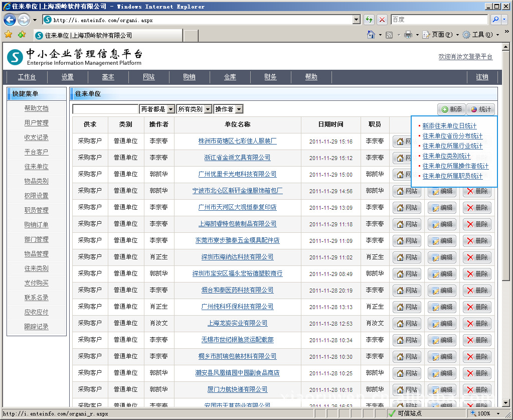Click the Print icon in IE toolbar
The image size is (513, 420).
point(408,35)
